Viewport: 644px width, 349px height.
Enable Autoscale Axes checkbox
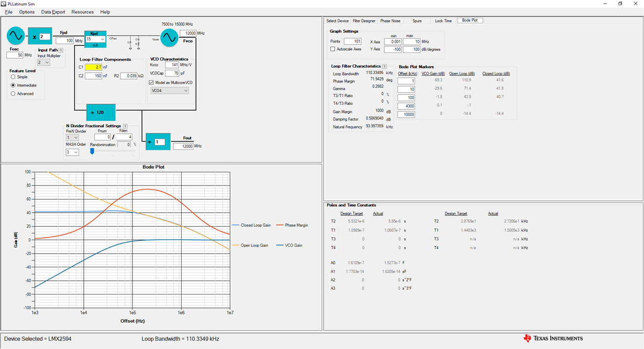[x=333, y=49]
